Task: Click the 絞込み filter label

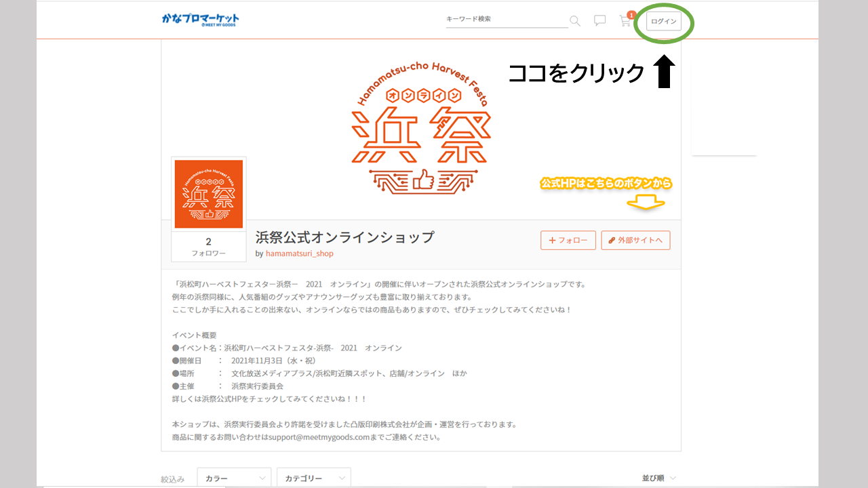Action: coord(172,479)
